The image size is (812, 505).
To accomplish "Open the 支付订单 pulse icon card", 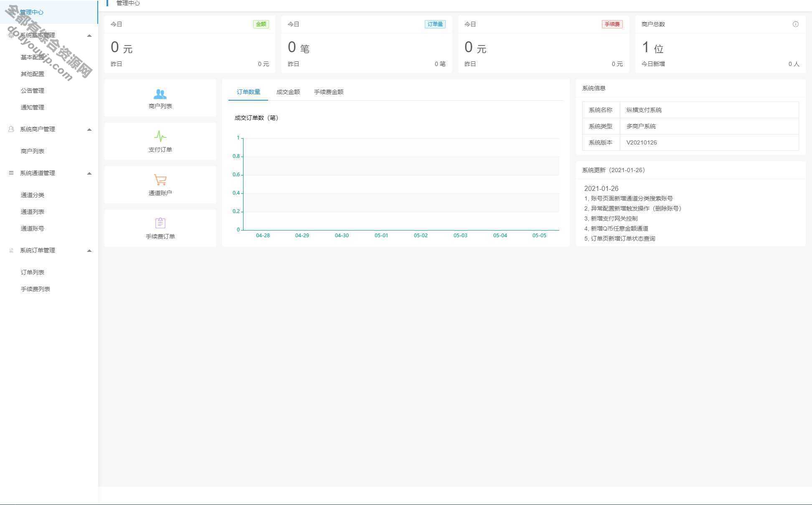I will pos(160,136).
